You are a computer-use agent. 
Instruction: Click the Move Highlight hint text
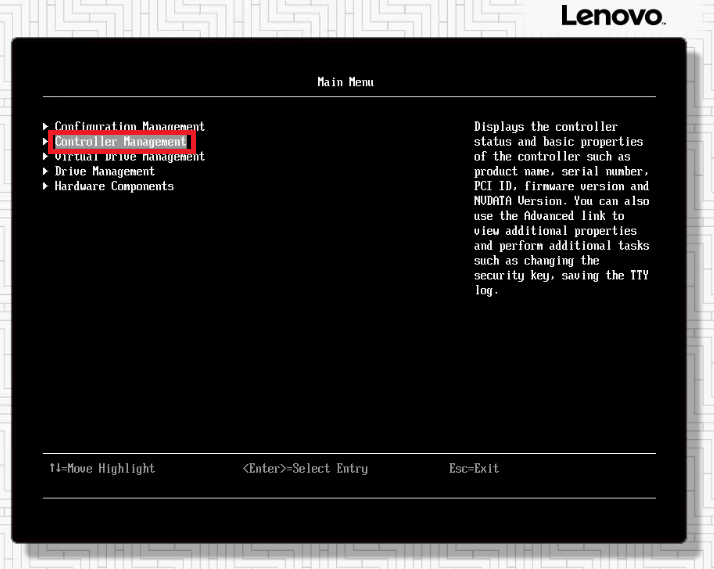[x=110, y=468]
